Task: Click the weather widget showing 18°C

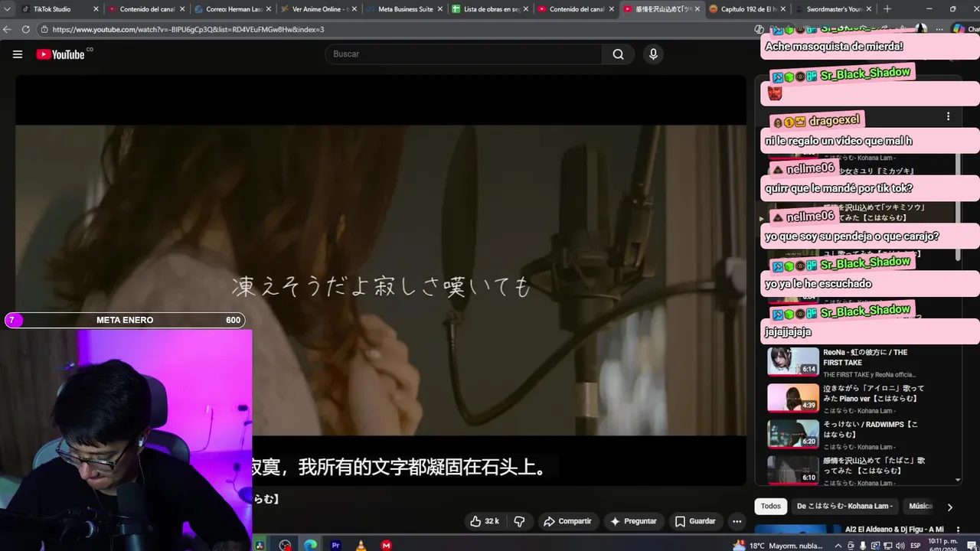Action: pyautogui.click(x=777, y=546)
